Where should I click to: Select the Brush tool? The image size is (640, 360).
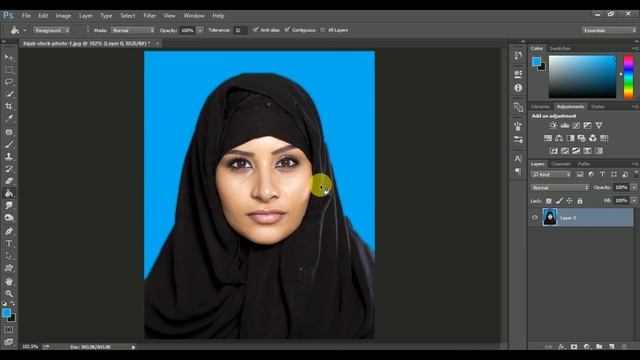point(9,144)
